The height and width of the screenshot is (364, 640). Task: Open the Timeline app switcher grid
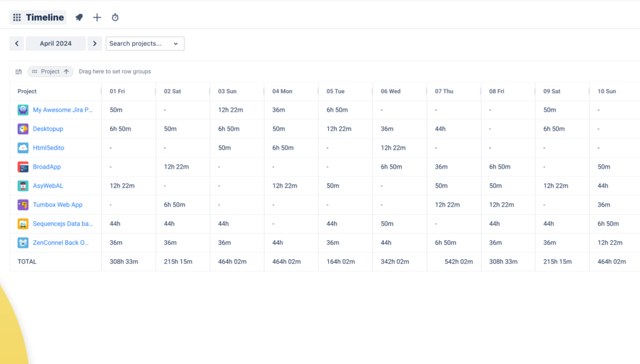17,17
